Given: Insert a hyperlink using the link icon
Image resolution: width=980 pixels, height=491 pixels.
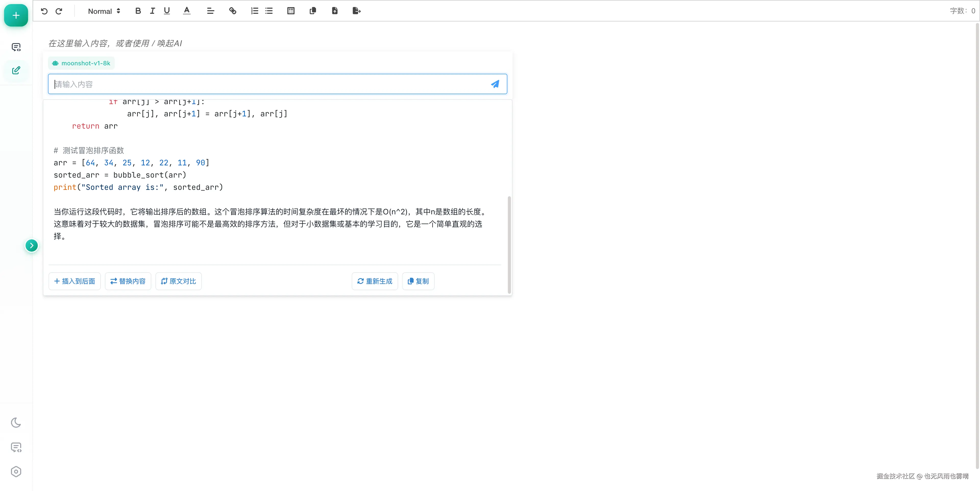Looking at the screenshot, I should point(232,11).
